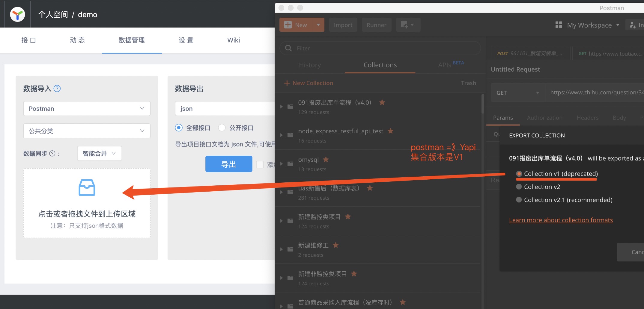The height and width of the screenshot is (309, 644).
Task: Click star next to omysql collection
Action: [x=326, y=160]
